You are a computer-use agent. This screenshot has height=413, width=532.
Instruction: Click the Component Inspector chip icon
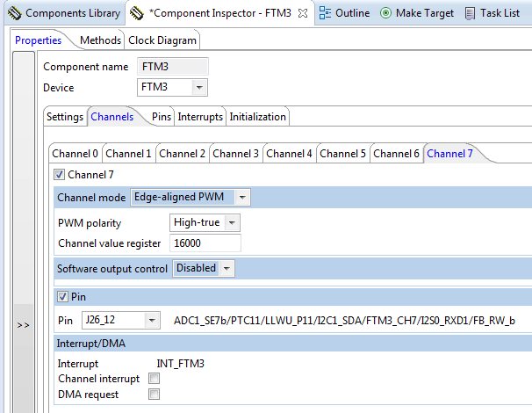[x=137, y=13]
